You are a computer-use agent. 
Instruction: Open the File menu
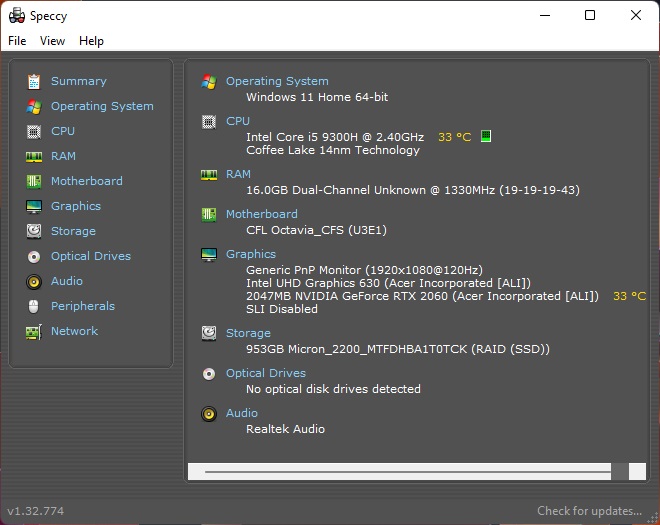[x=17, y=41]
